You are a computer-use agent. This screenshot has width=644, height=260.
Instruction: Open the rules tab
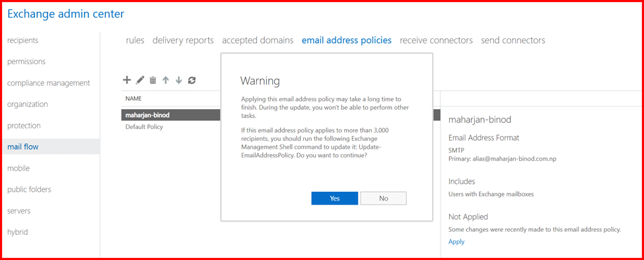135,40
